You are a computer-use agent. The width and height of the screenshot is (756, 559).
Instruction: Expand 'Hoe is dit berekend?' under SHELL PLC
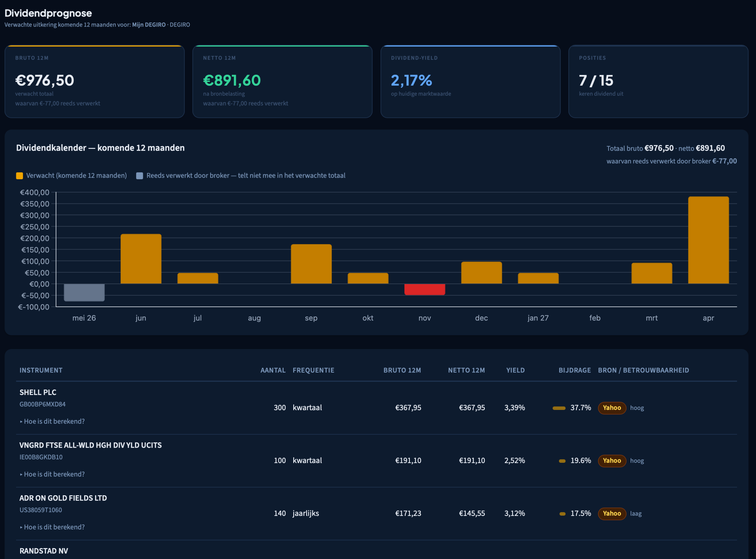[x=52, y=421]
